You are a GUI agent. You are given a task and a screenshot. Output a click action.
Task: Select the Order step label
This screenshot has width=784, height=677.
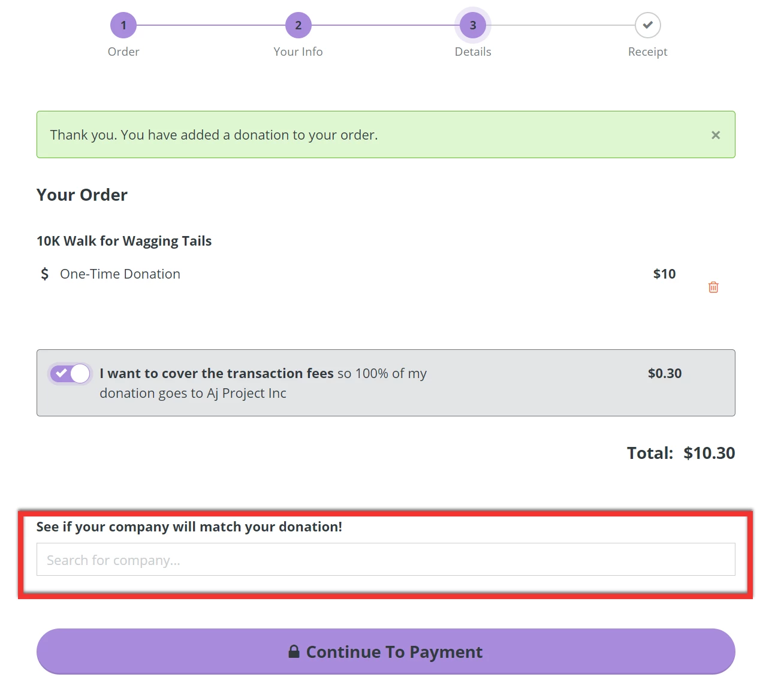click(x=123, y=52)
